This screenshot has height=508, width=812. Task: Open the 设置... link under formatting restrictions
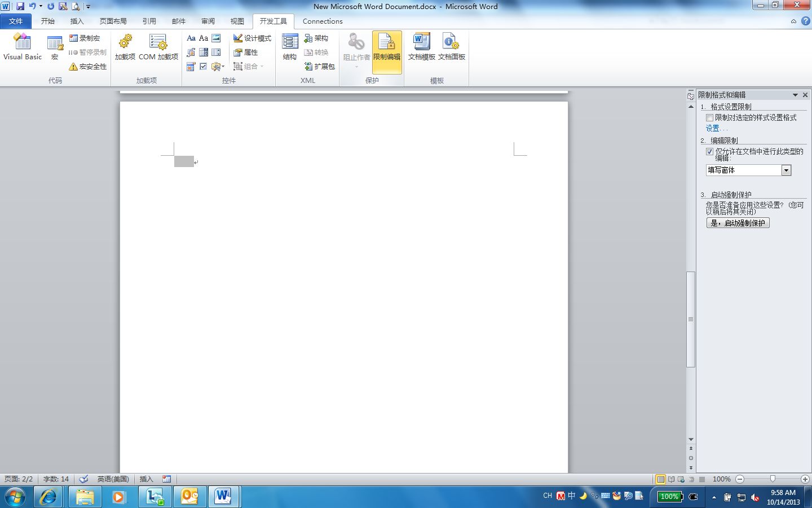click(x=714, y=128)
